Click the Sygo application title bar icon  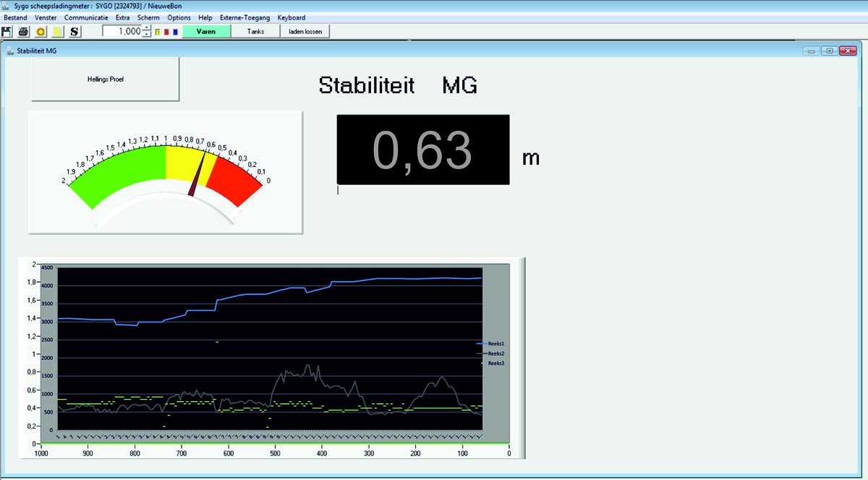(x=7, y=5)
